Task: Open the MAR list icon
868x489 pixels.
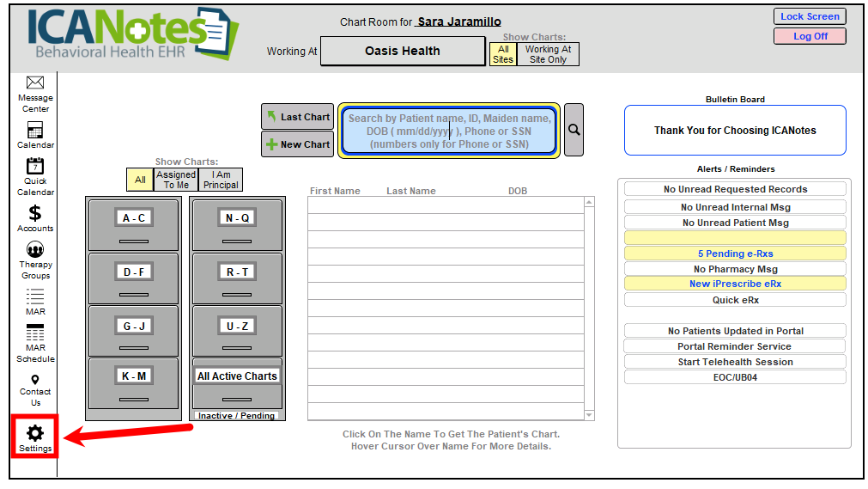Action: 35,296
